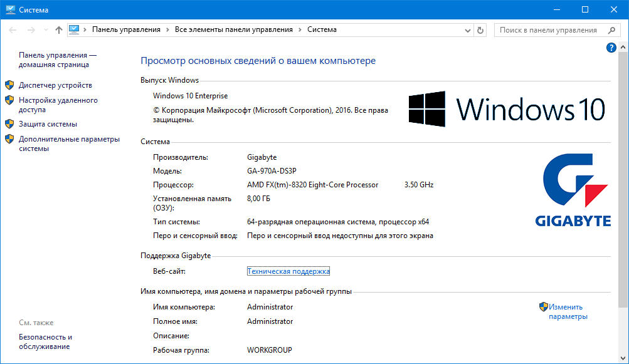Click 'Administrator' next to 'Полное имя'
This screenshot has width=629, height=364.
point(270,321)
